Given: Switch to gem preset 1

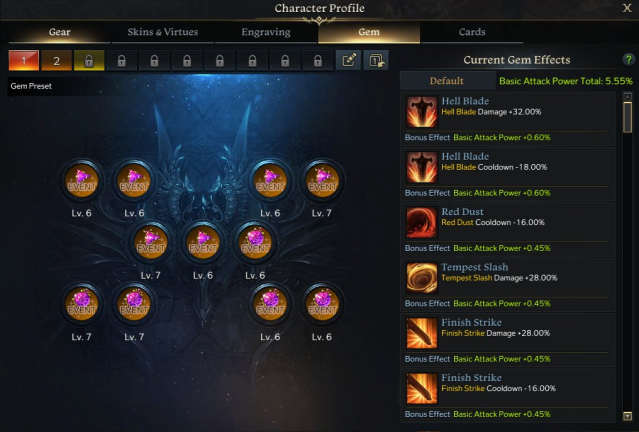Looking at the screenshot, I should point(24,61).
